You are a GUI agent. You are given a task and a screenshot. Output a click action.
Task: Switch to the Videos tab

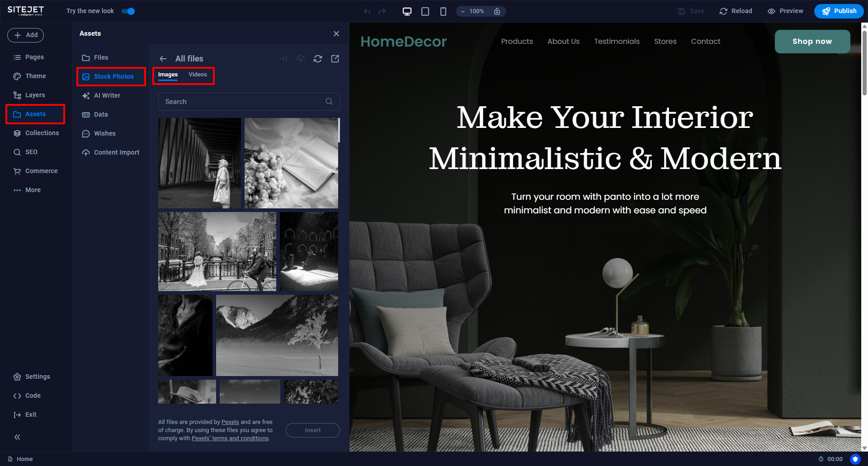click(x=198, y=75)
